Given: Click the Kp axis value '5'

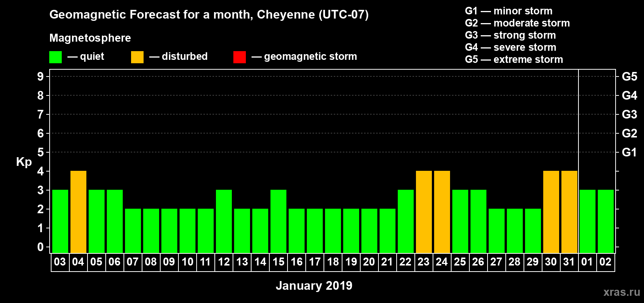Looking at the screenshot, I should click(x=41, y=152).
